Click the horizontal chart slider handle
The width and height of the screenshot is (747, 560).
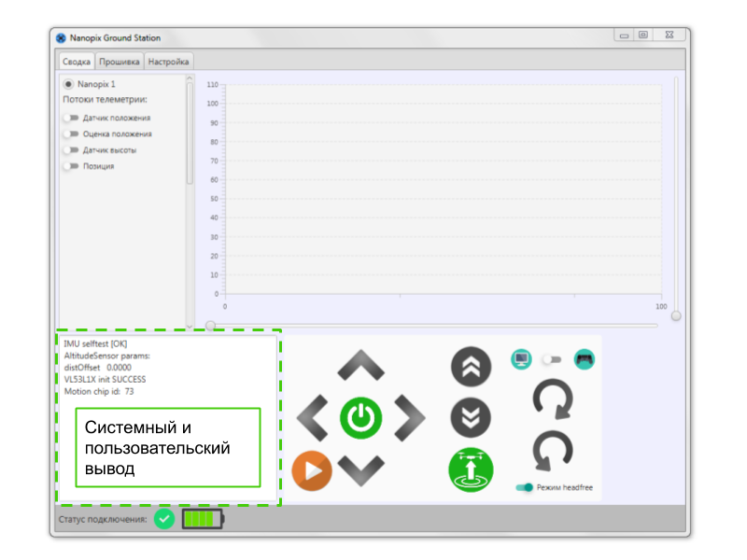coord(210,326)
